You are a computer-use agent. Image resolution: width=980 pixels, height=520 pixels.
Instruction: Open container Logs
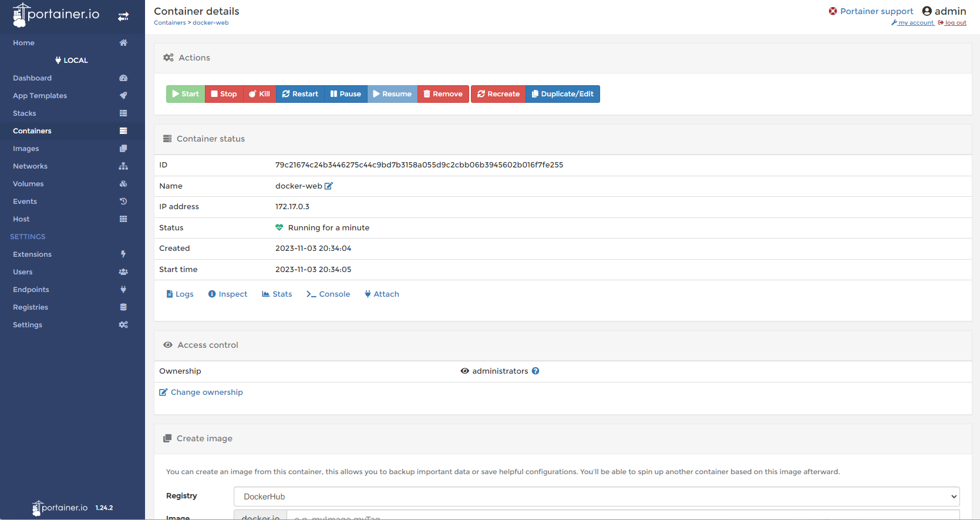click(180, 294)
